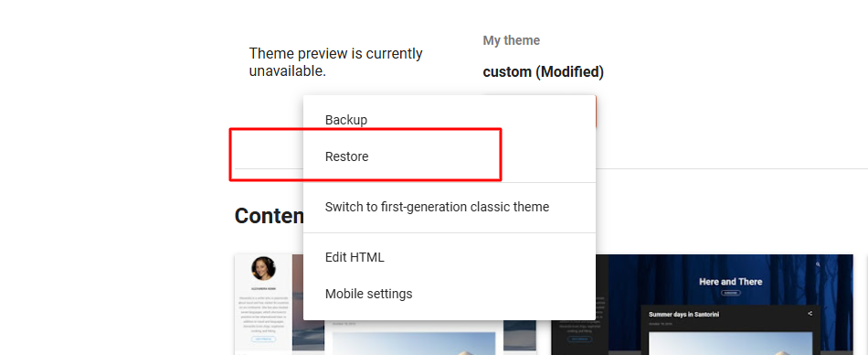This screenshot has width=868, height=355.
Task: Select the light Contempo theme thumbnail
Action: pyautogui.click(x=386, y=305)
